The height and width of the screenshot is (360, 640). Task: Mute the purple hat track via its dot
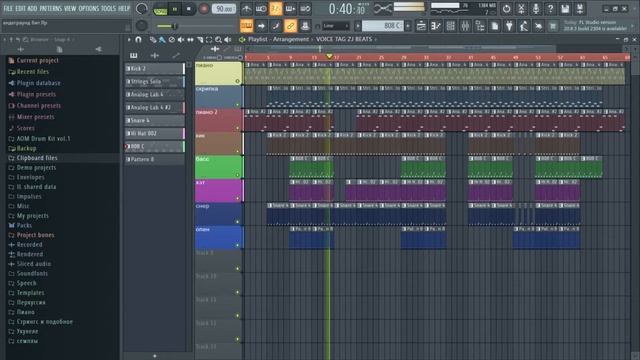click(238, 198)
